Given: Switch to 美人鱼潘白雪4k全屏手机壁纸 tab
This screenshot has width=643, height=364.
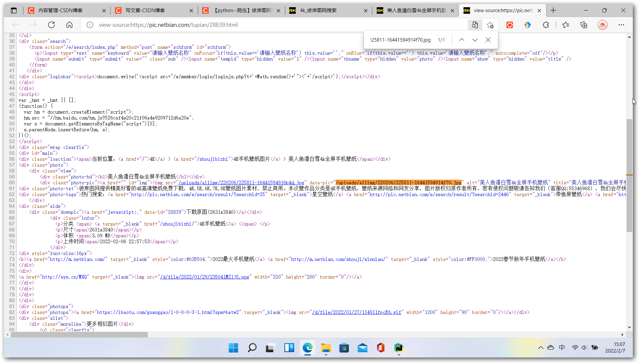Looking at the screenshot, I should tap(415, 10).
